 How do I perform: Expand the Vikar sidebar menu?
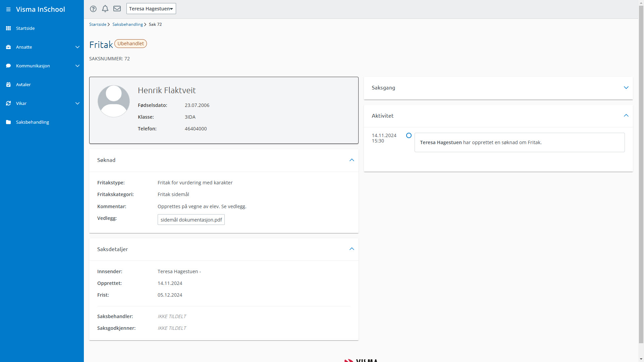tap(77, 103)
